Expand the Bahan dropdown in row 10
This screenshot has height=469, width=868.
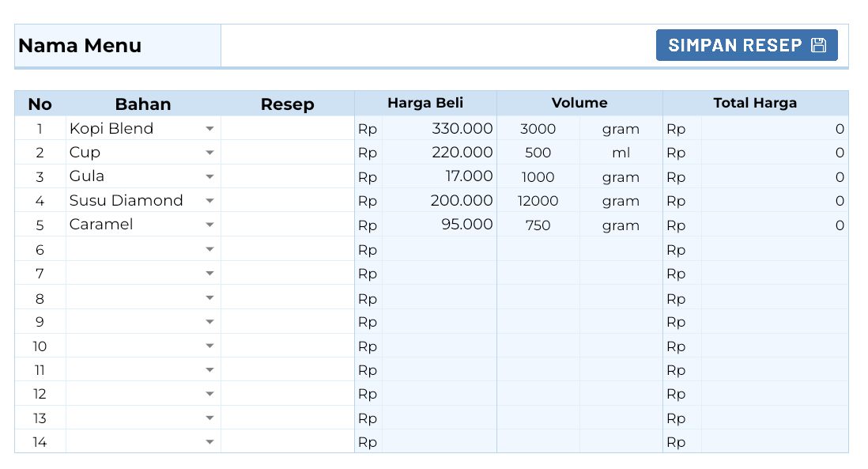point(209,346)
